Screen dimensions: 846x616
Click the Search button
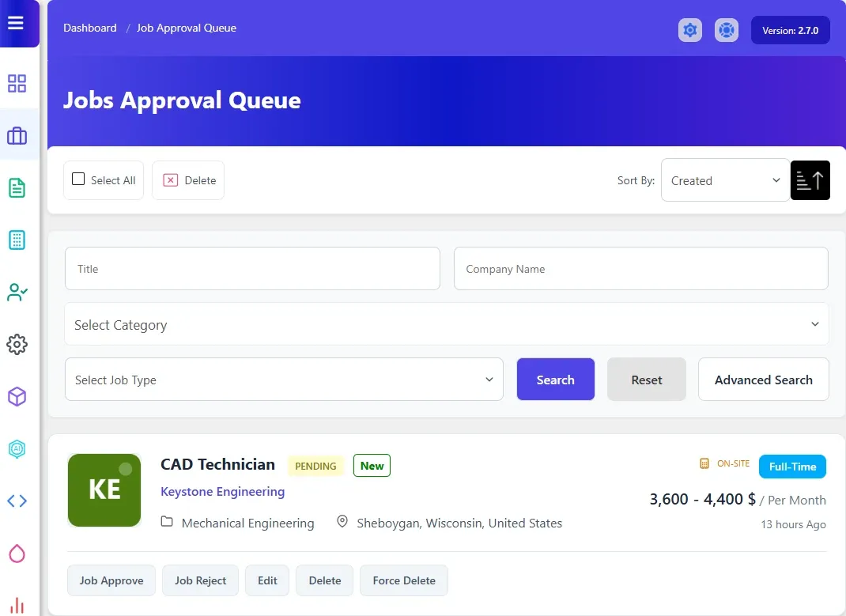(x=555, y=380)
